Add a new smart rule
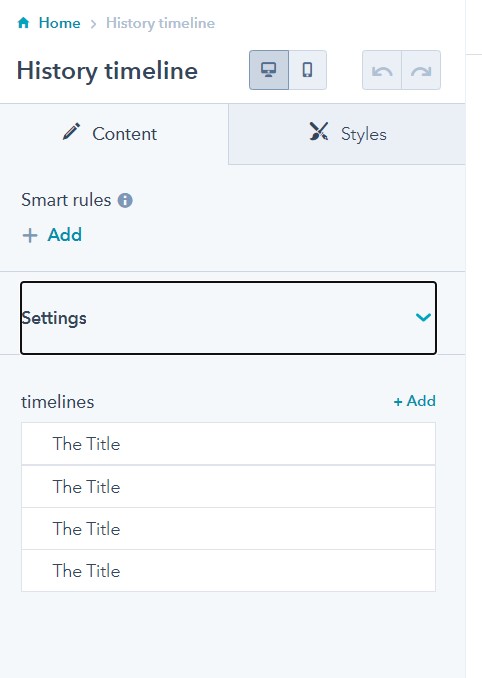The image size is (482, 678). click(52, 235)
